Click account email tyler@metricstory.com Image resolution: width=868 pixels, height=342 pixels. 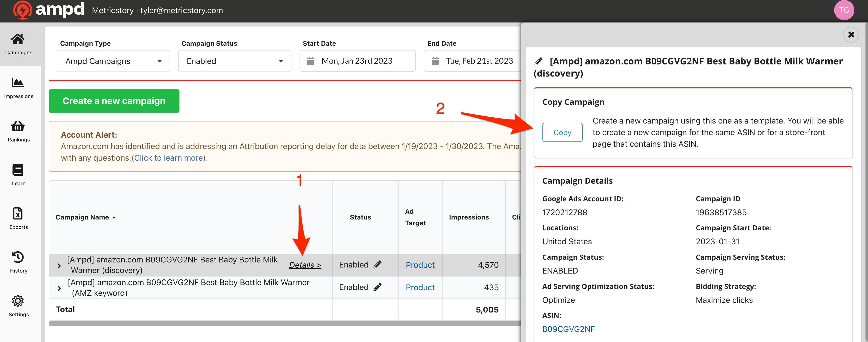click(x=181, y=10)
